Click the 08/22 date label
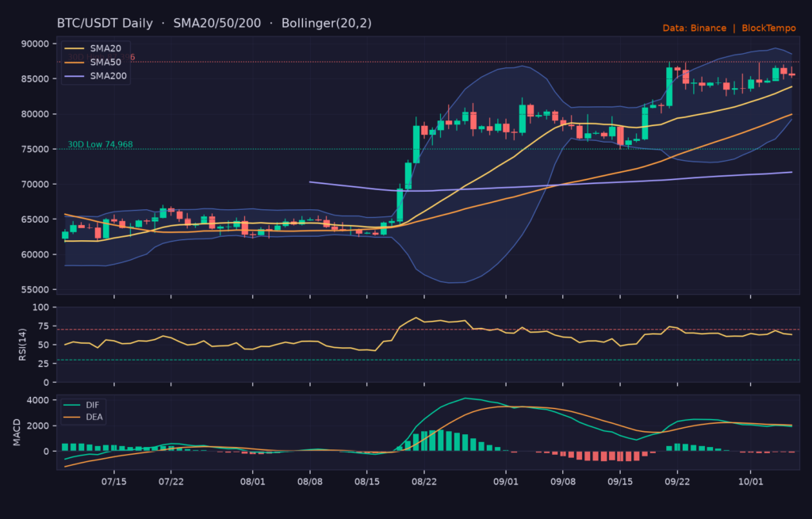The height and width of the screenshot is (519, 812). 424,482
